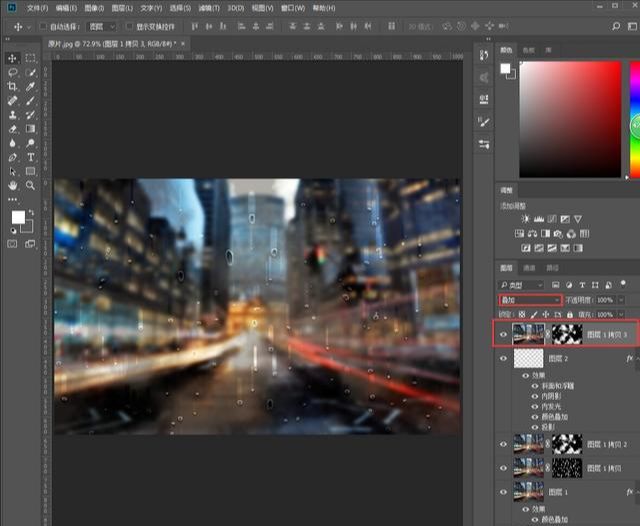This screenshot has height=526, width=640.
Task: Select the Eyedropper tool
Action: (x=30, y=87)
